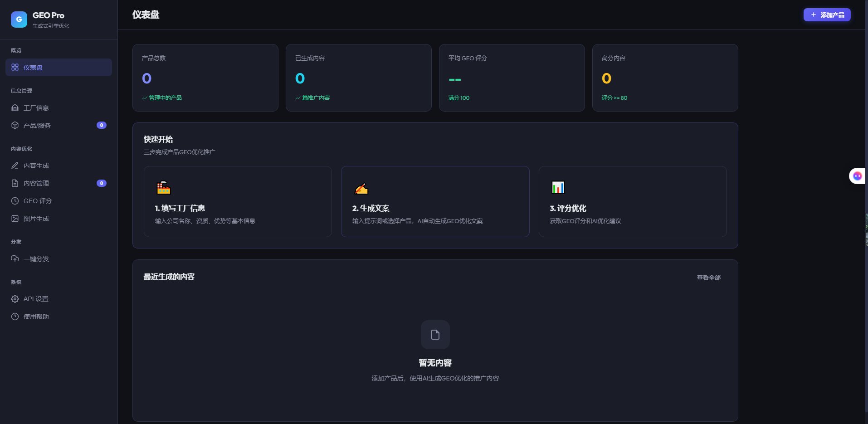Open the GEO 评分 sidebar item
This screenshot has height=424, width=868.
point(59,201)
